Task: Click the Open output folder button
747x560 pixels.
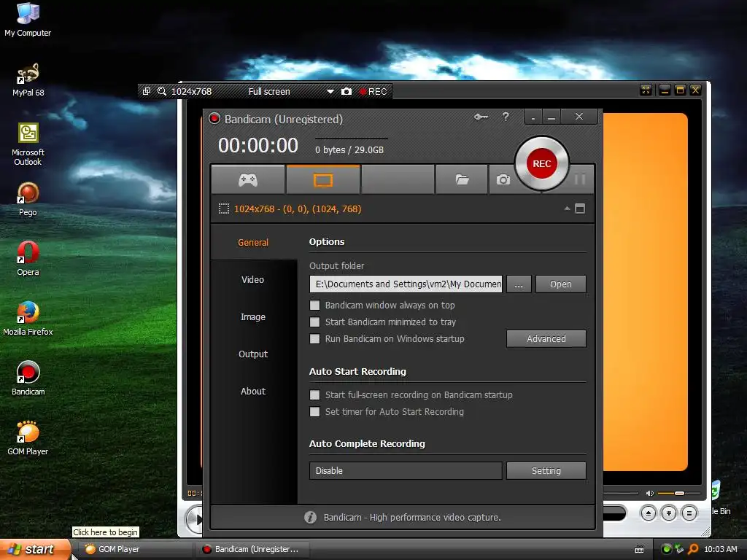Action: click(x=561, y=284)
